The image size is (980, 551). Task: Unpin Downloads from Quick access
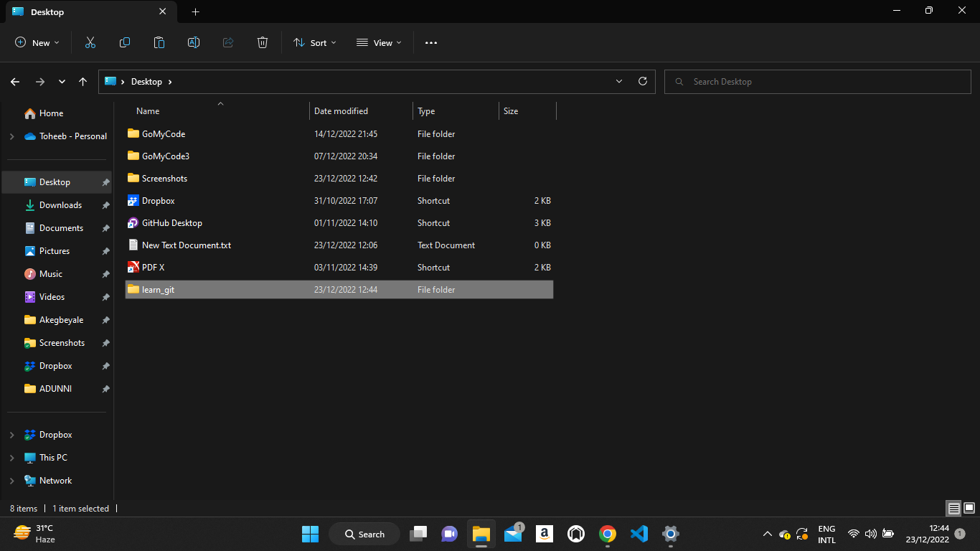(x=105, y=205)
